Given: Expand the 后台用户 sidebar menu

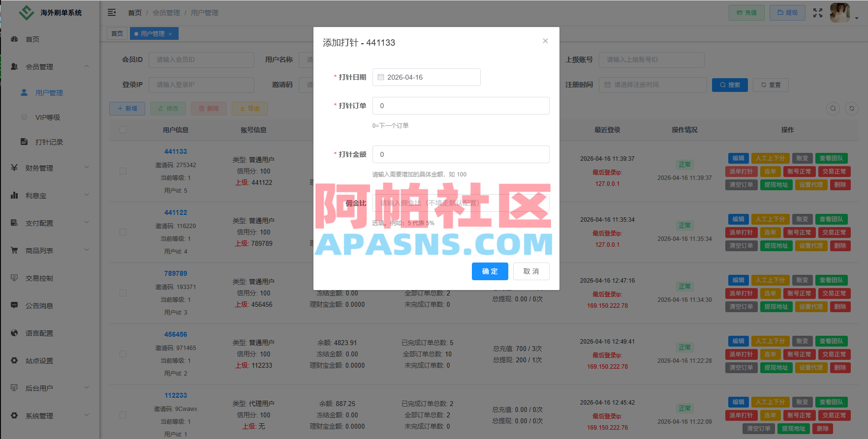Looking at the screenshot, I should pos(87,388).
